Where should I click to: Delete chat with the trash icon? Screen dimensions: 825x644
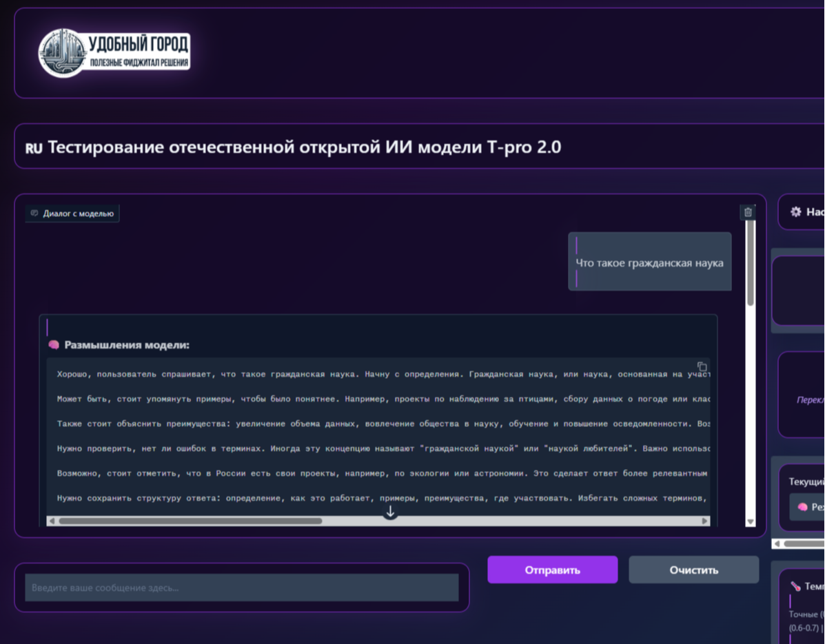point(748,212)
